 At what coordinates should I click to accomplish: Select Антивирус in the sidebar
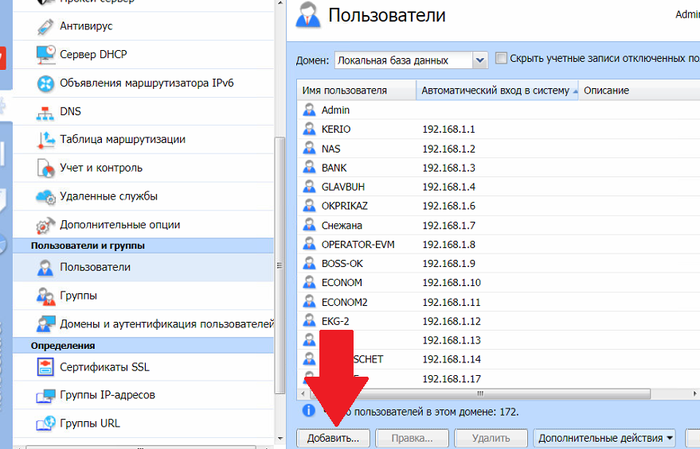(x=86, y=26)
